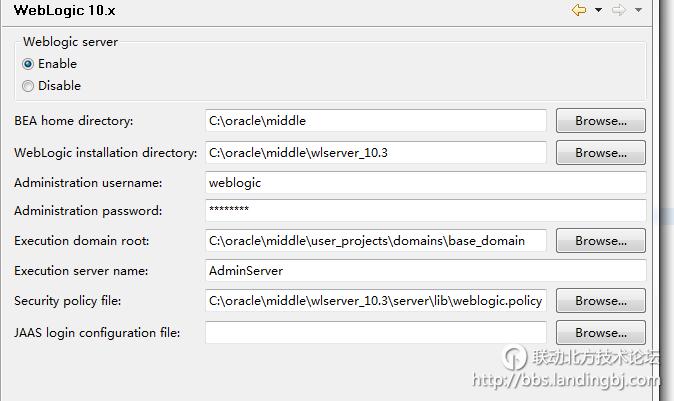Click the Administration password field
The width and height of the screenshot is (674, 401).
425,211
